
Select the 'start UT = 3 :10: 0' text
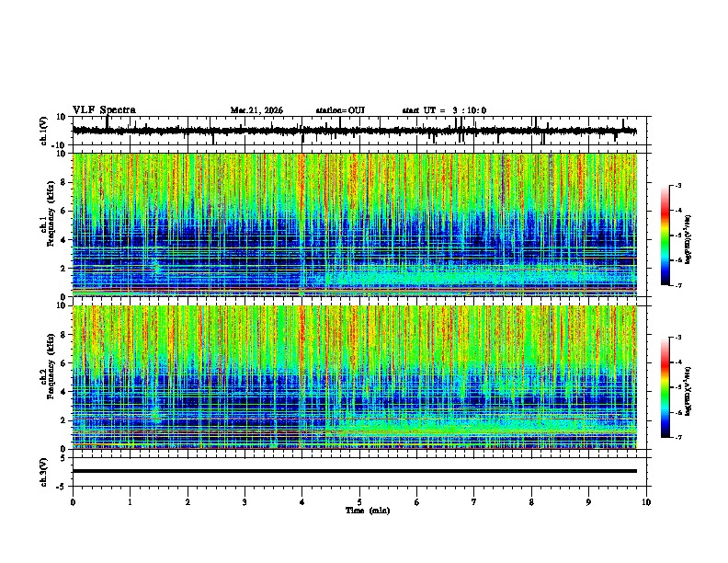point(444,110)
